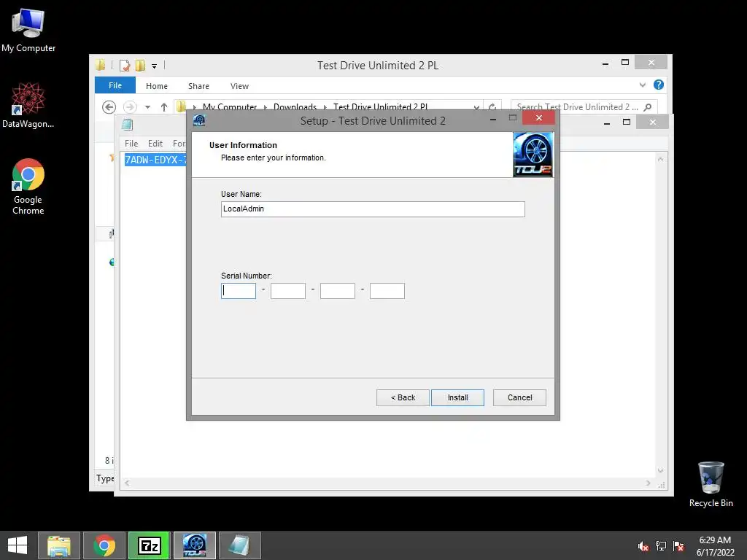747x560 pixels.
Task: Minimize the Setup window
Action: (x=493, y=119)
